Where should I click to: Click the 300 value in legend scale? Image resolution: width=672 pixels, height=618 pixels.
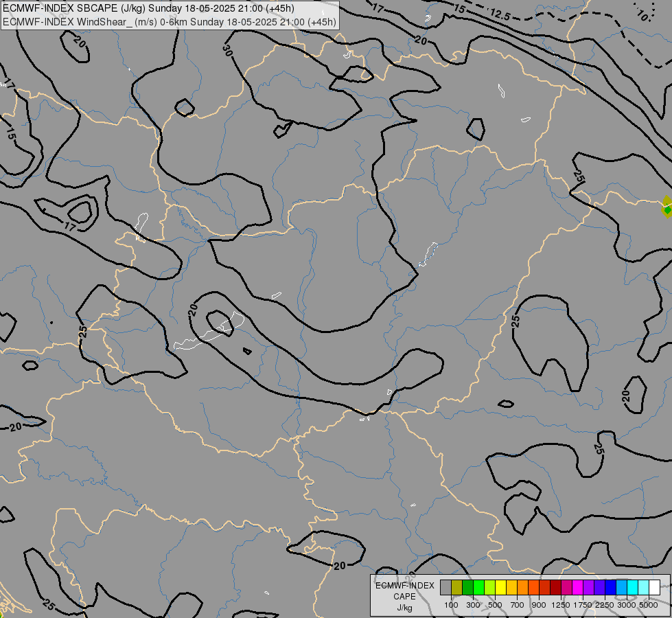473,605
